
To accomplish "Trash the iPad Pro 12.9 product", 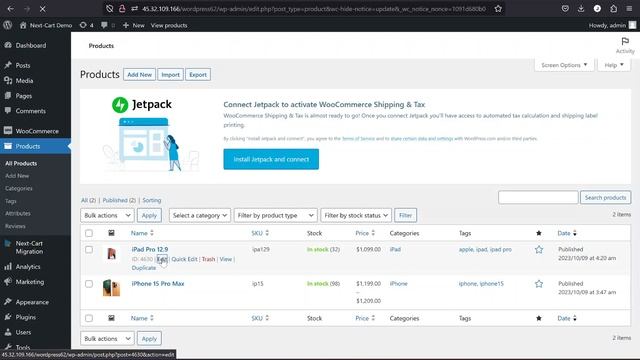I will click(x=208, y=259).
